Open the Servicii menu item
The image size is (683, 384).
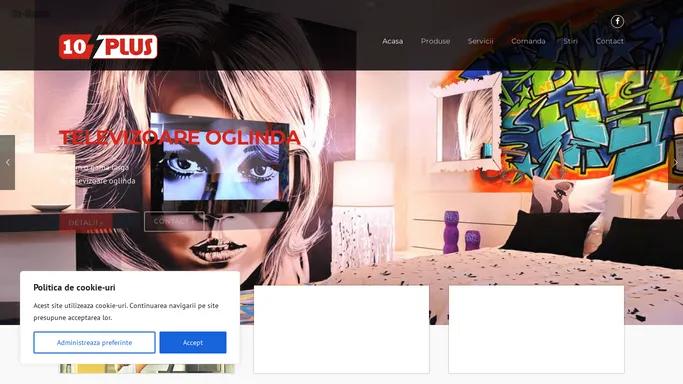coord(480,41)
